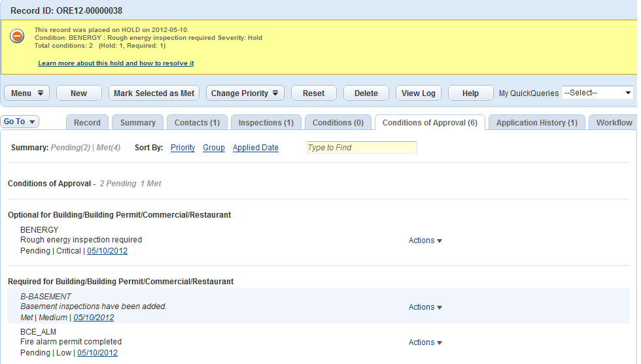Expand the Change Priority dropdown
Image resolution: width=641 pixels, height=364 pixels.
point(245,93)
